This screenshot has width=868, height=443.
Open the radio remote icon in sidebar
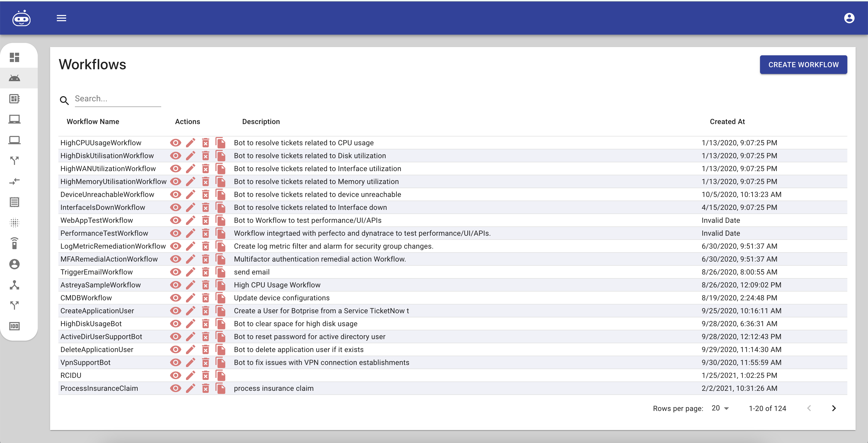tap(14, 243)
